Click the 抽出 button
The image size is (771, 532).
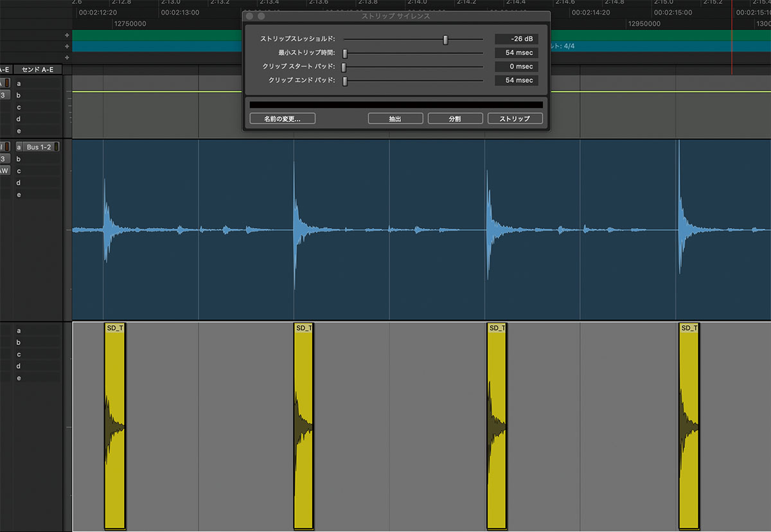395,119
